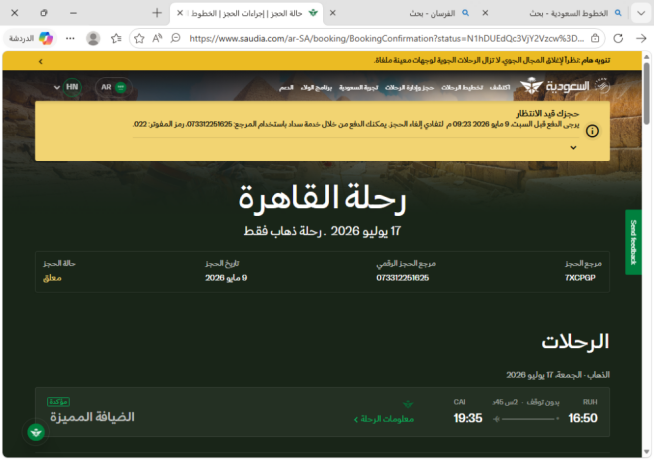Click booking reference 7XCPGP
This screenshot has height=460, width=654.
coord(580,278)
